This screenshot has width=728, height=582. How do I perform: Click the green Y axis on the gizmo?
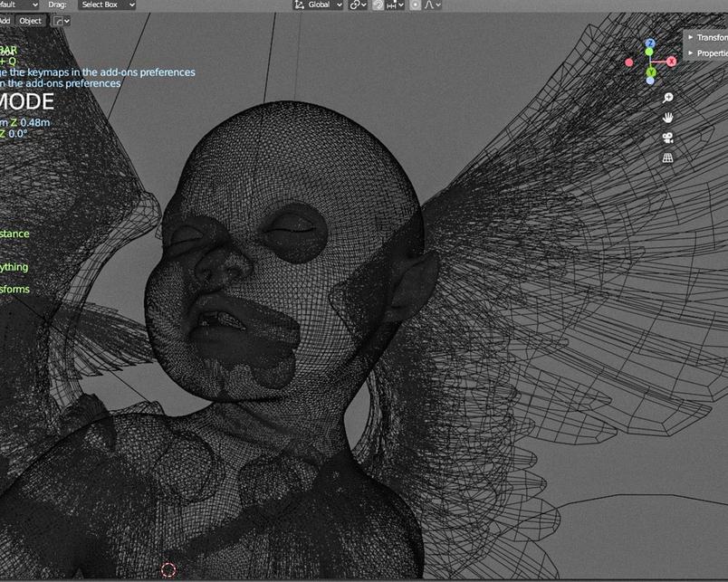651,72
